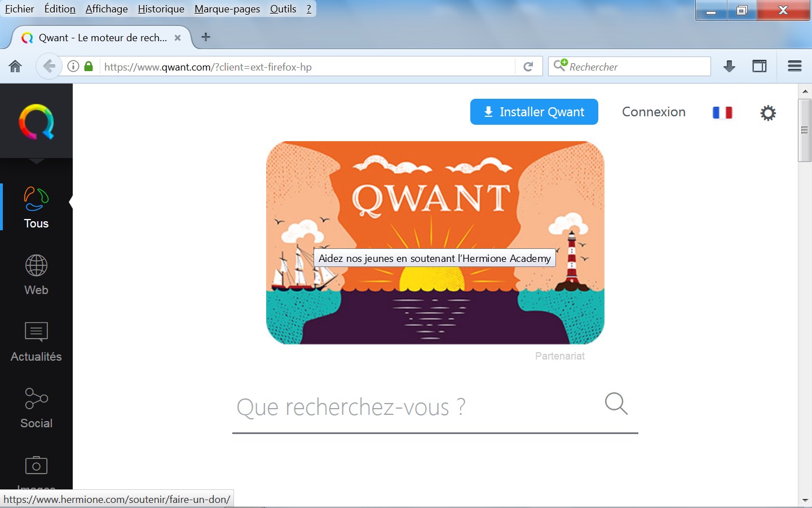Change language via the French flag
Image resolution: width=812 pixels, height=508 pixels.
722,112
